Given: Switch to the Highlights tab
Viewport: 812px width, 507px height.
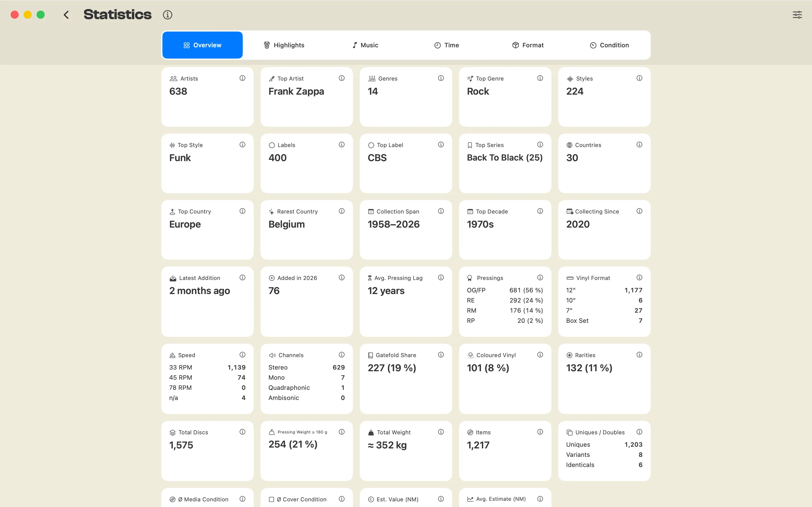Looking at the screenshot, I should pos(284,45).
